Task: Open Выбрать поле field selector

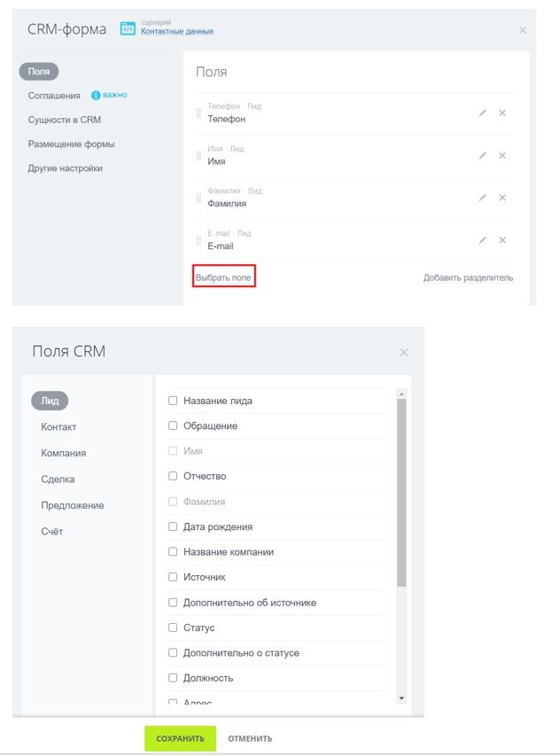Action: (x=223, y=277)
